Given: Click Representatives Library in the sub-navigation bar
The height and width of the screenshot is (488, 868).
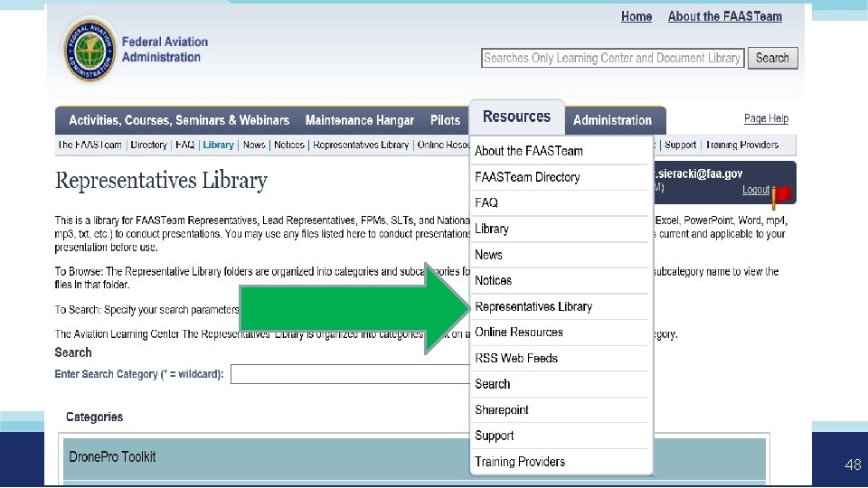Looking at the screenshot, I should click(361, 145).
